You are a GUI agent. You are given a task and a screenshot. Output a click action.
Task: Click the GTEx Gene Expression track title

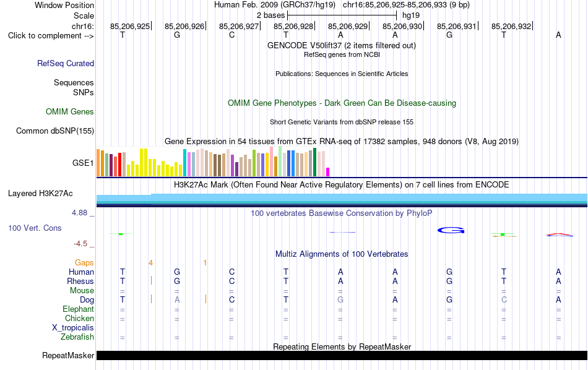(x=342, y=141)
